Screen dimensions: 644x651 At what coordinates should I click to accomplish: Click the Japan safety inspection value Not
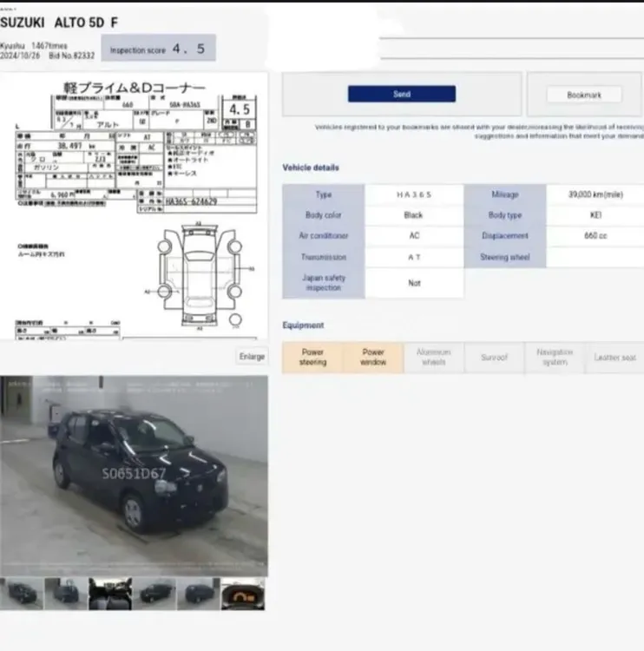point(414,283)
